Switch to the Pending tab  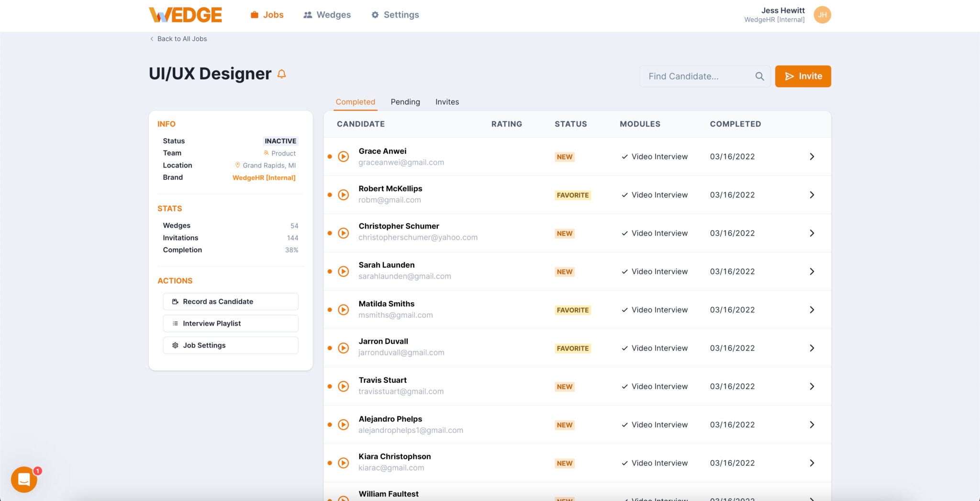coord(405,102)
